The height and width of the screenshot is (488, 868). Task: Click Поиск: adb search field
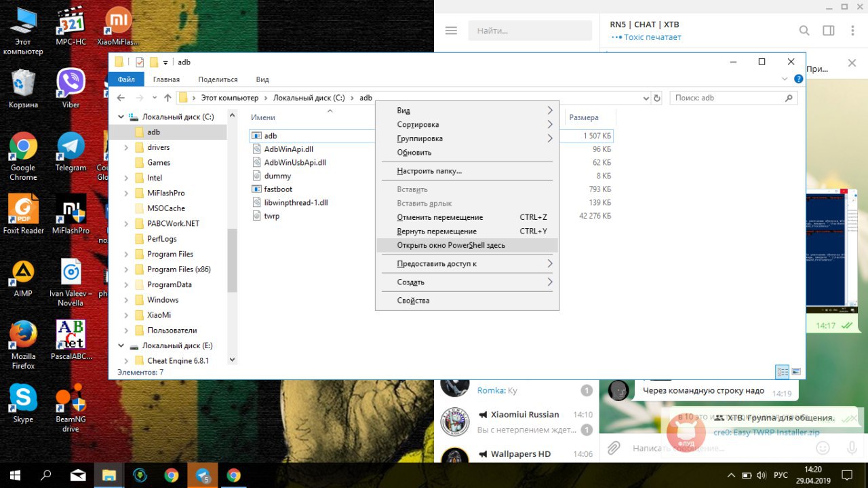(734, 98)
